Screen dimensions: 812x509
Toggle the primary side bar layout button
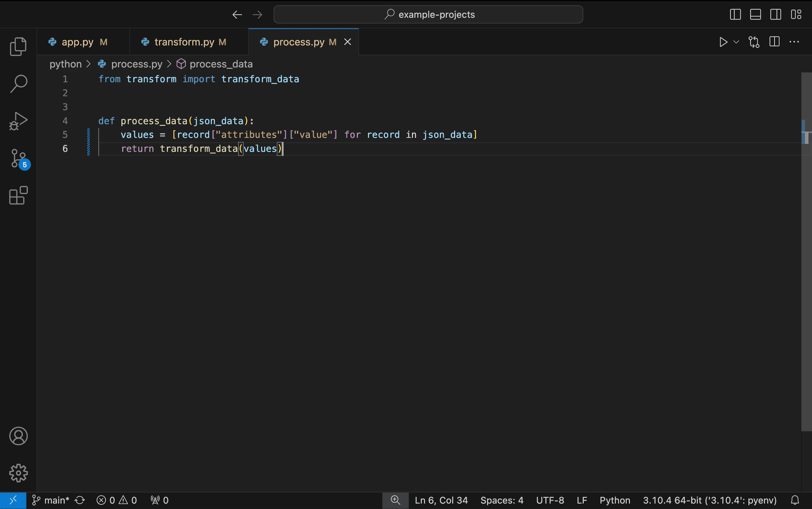coord(735,15)
